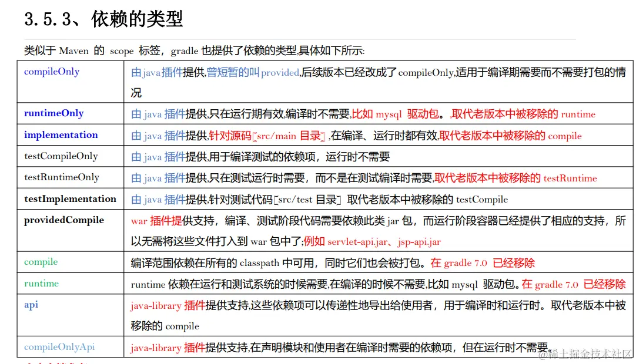636x364 pixels.
Task: Click the heading "3.5.3、依赖的类型"
Action: 103,19
